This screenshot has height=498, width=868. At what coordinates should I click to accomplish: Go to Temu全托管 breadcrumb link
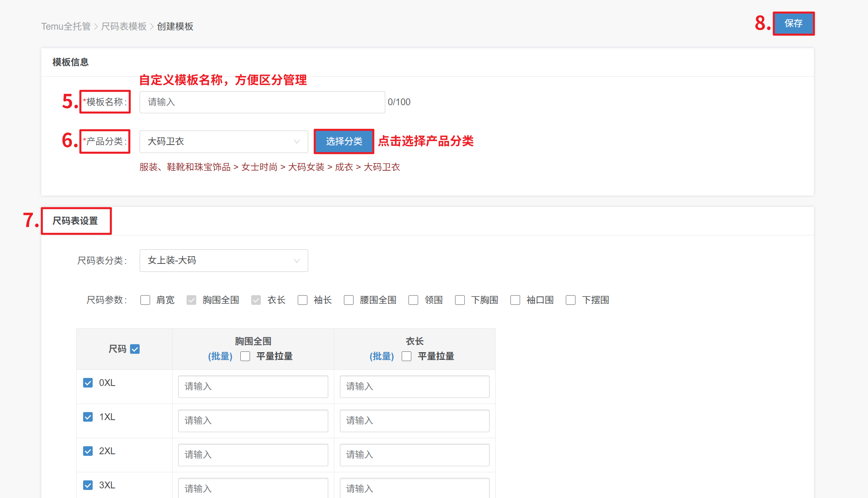point(66,27)
